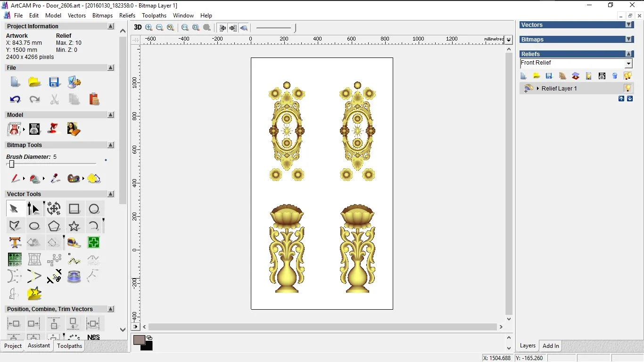Switch to the Toolpaths tab

coord(69,346)
